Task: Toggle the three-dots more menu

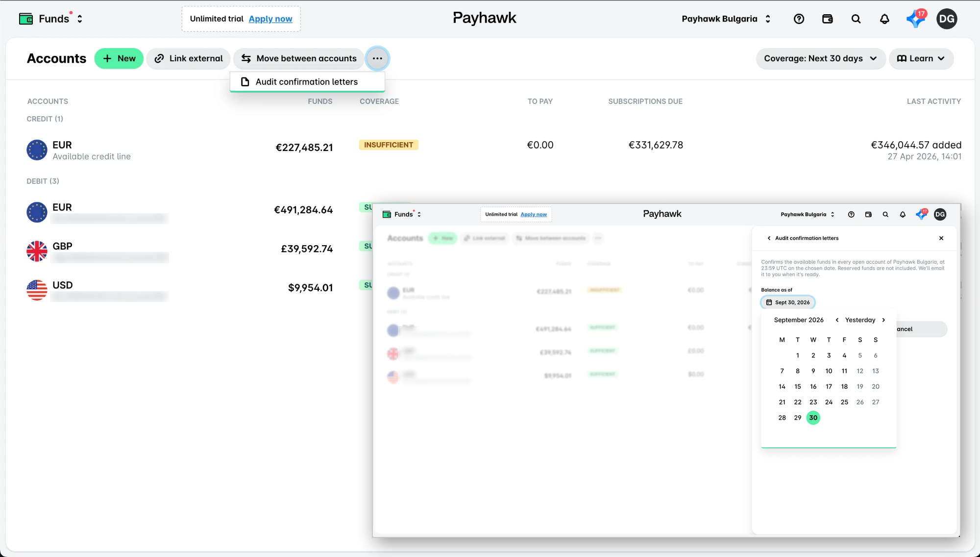Action: pyautogui.click(x=377, y=58)
